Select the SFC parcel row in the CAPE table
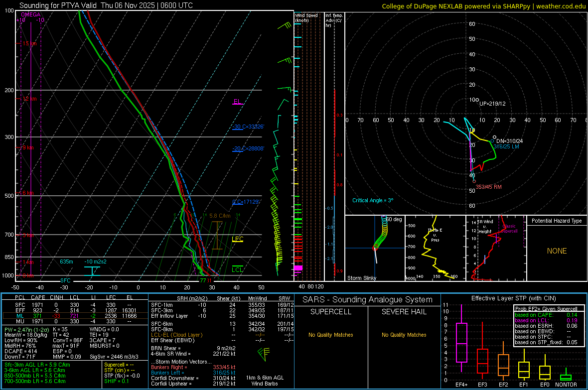Viewport: 588px width, 390px height. [x=75, y=305]
